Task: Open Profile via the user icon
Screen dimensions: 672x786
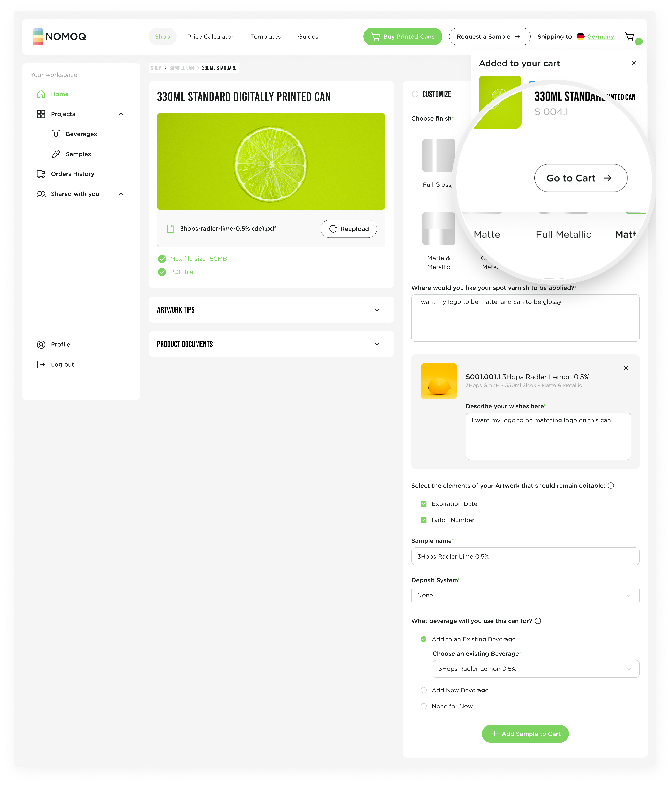Action: click(41, 344)
